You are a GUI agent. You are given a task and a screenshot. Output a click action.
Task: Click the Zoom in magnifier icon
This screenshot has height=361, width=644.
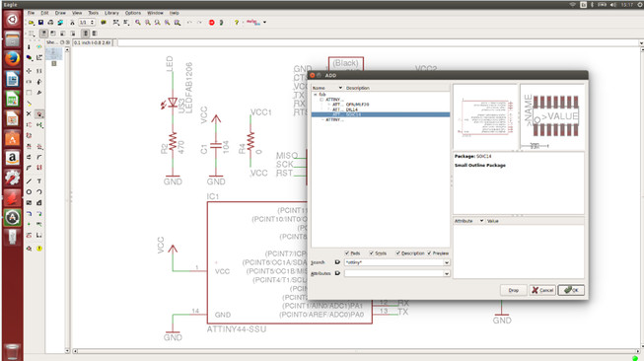148,22
